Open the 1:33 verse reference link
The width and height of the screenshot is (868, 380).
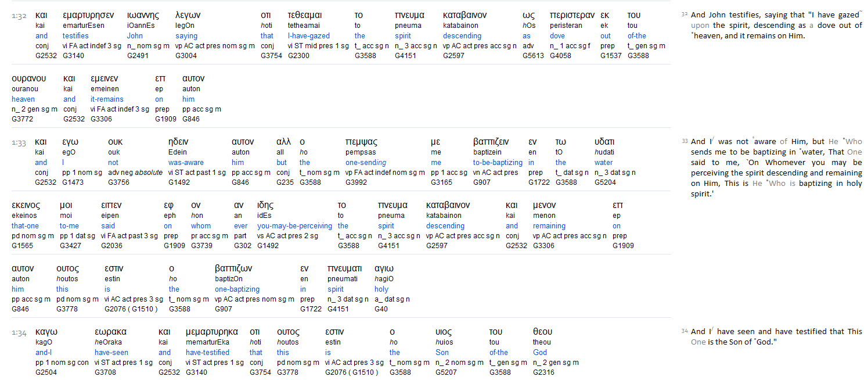coord(19,142)
